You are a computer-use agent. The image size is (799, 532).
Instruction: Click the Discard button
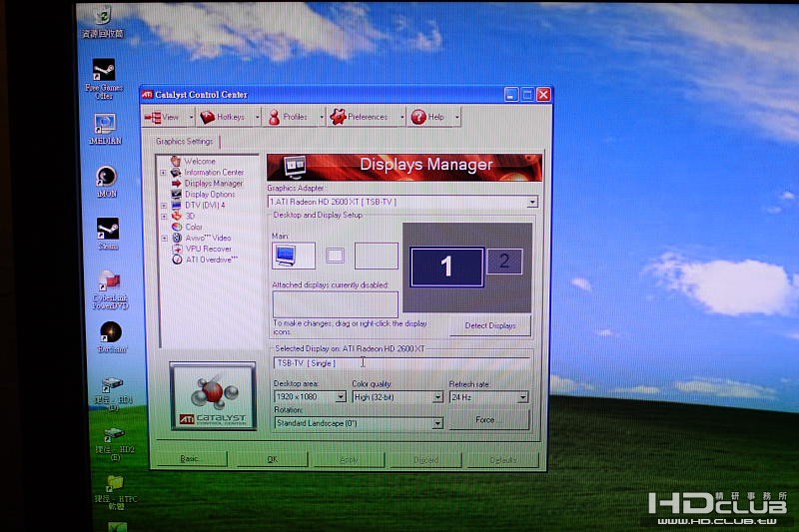click(x=426, y=460)
